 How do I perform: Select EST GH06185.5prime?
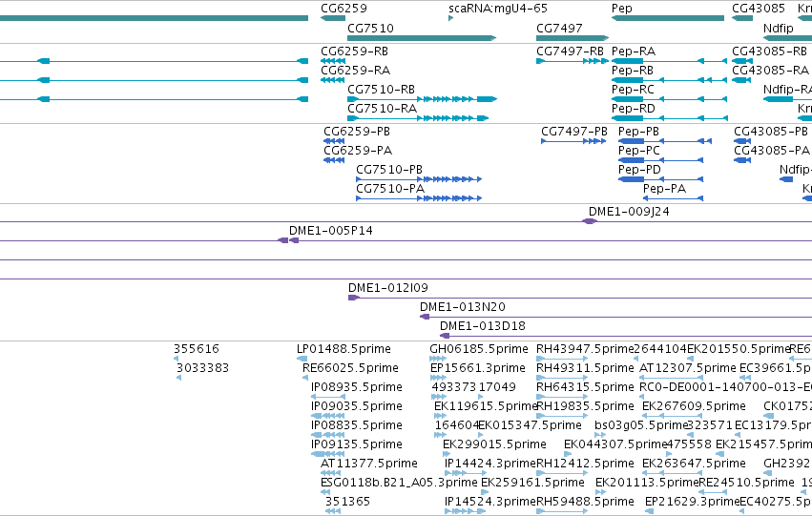click(x=478, y=349)
